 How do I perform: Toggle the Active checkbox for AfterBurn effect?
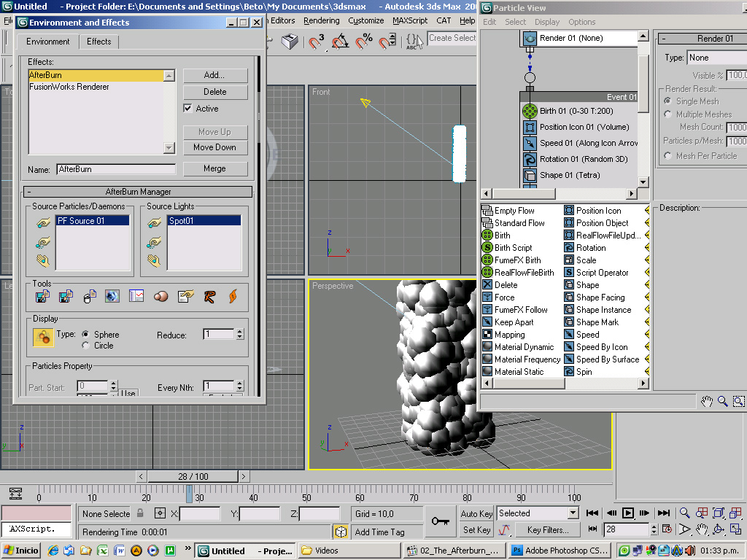pos(187,108)
